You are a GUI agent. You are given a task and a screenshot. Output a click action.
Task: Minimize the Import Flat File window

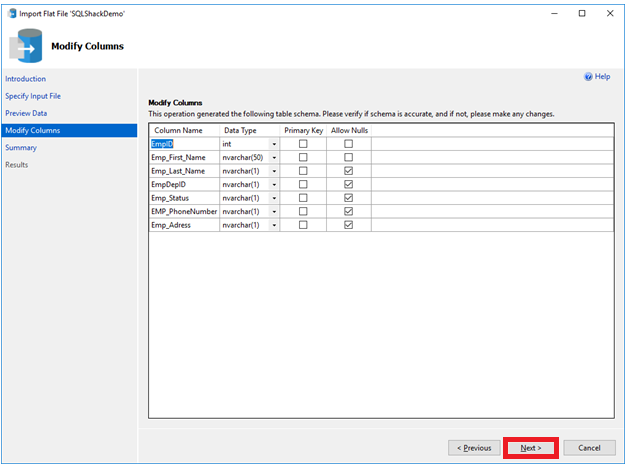pyautogui.click(x=554, y=14)
